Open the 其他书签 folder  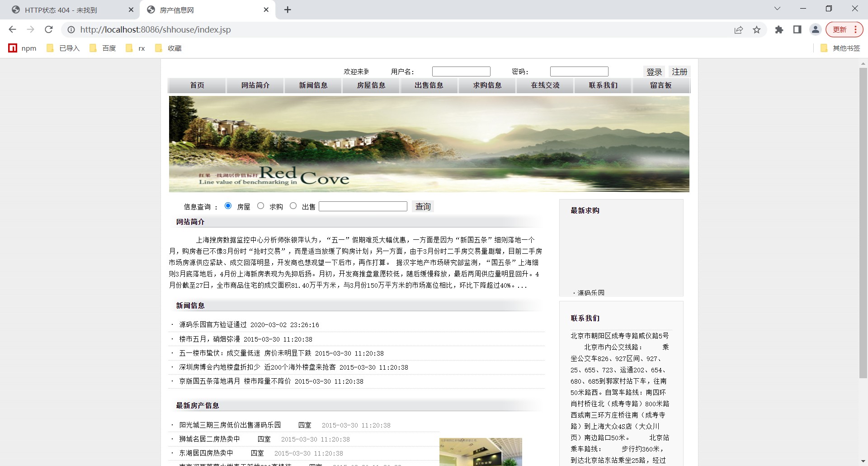[840, 48]
